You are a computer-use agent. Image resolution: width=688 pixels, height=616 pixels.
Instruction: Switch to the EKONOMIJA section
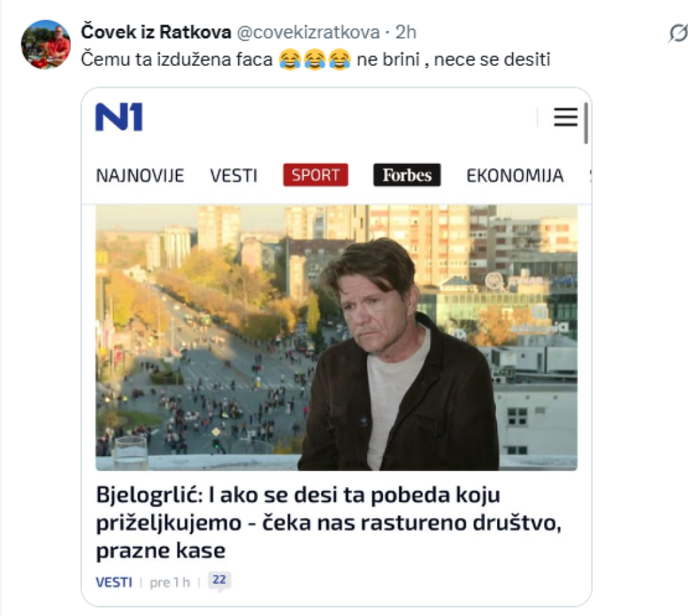[x=515, y=175]
